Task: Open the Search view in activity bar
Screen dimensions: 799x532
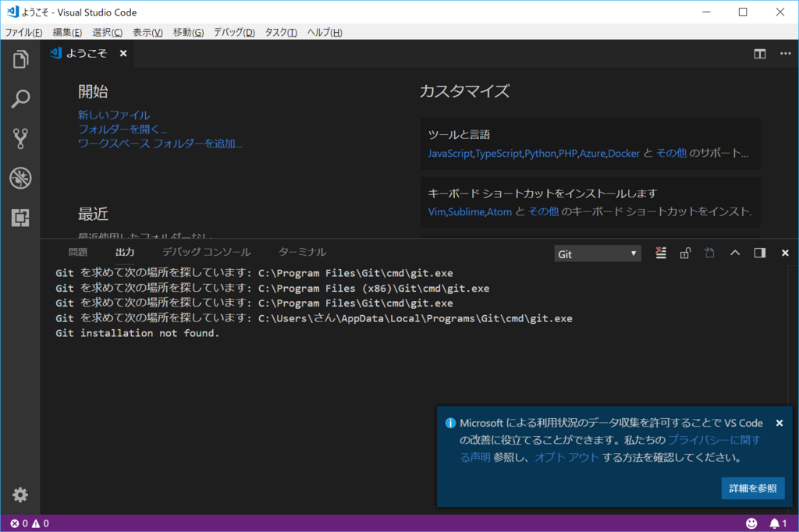Action: (x=20, y=99)
